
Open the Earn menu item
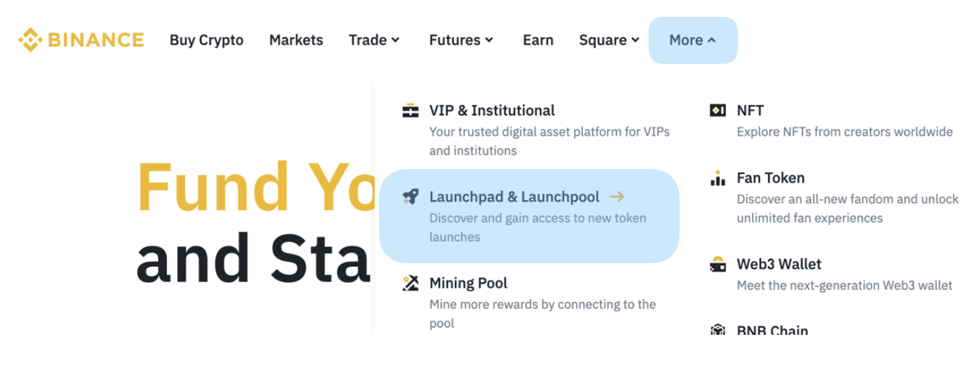pos(538,40)
